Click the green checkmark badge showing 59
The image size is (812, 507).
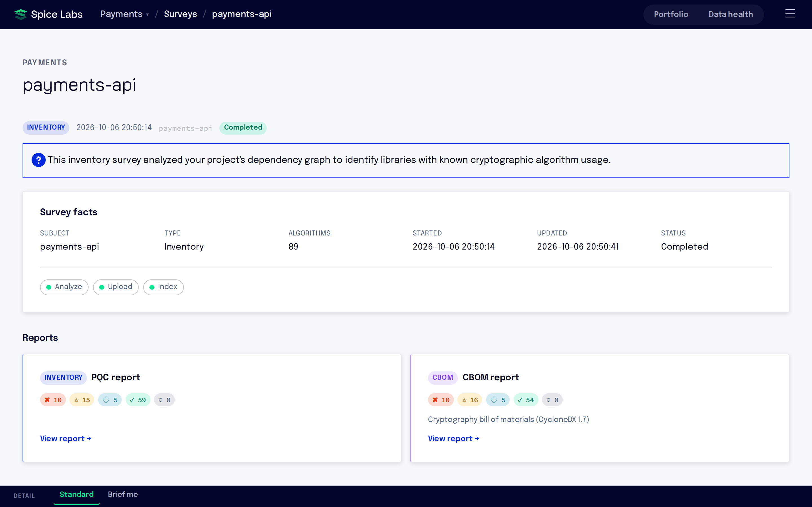click(138, 400)
